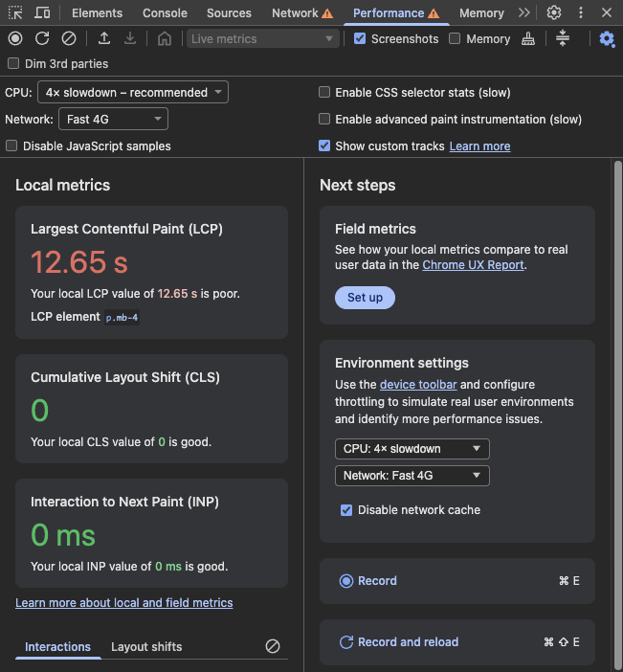The image size is (623, 672).
Task: Open Network: Fast 4G dropdown in Environment settings
Action: coord(412,476)
